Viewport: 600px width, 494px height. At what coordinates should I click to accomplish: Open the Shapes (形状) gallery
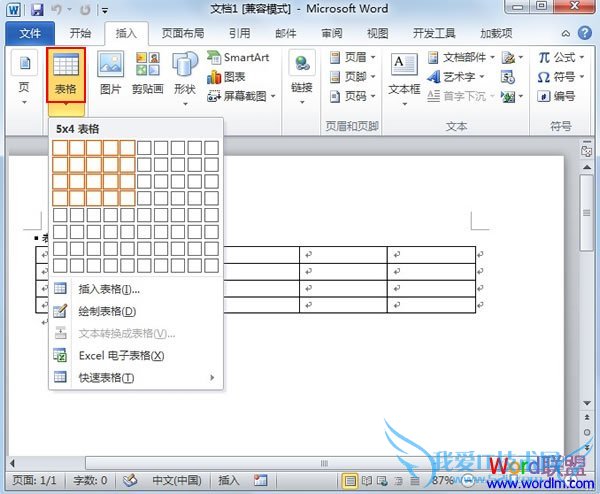(x=185, y=78)
